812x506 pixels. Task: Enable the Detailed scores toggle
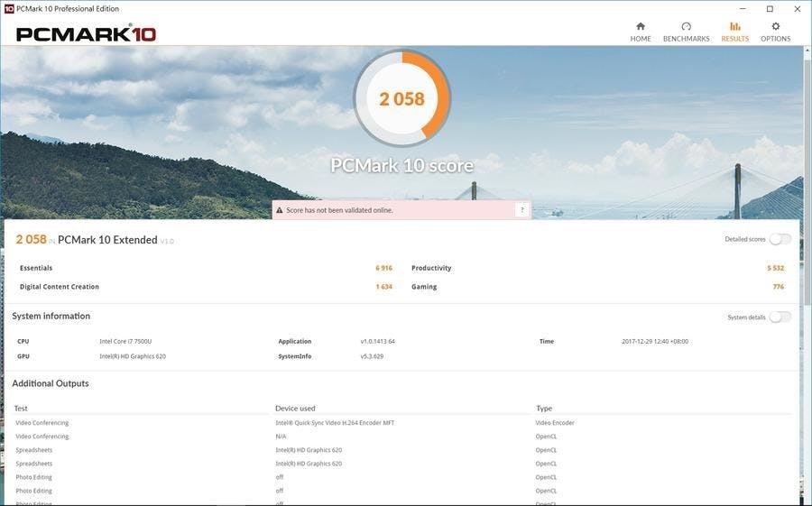780,239
